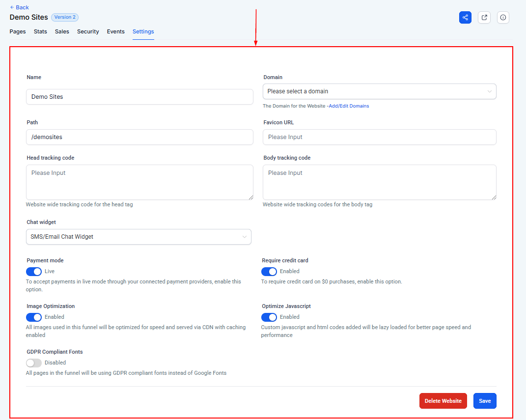This screenshot has width=526, height=420.
Task: Toggle Payment mode Live switch
Action: point(34,272)
